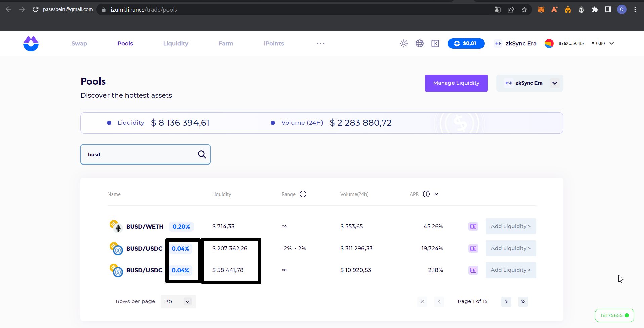
Task: Click the Liquidity column header
Action: tap(222, 194)
